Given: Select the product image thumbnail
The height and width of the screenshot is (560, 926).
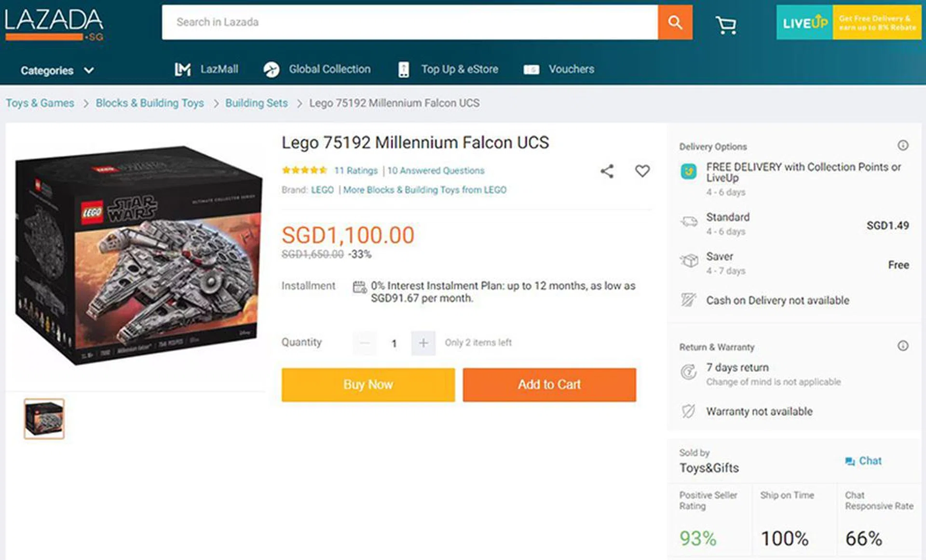Looking at the screenshot, I should tap(44, 418).
